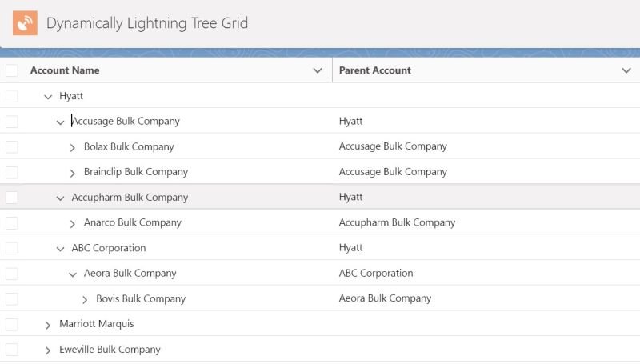Check the Hyatt row checkbox

coord(12,96)
